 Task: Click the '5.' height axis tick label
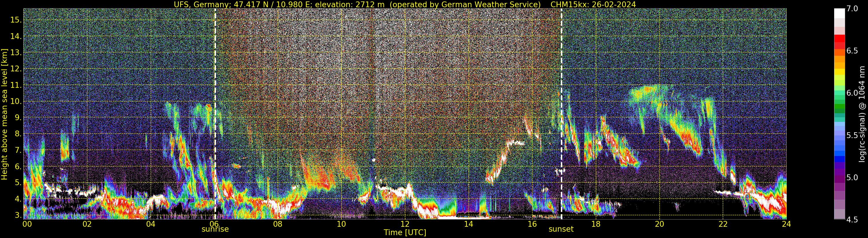click(x=18, y=183)
